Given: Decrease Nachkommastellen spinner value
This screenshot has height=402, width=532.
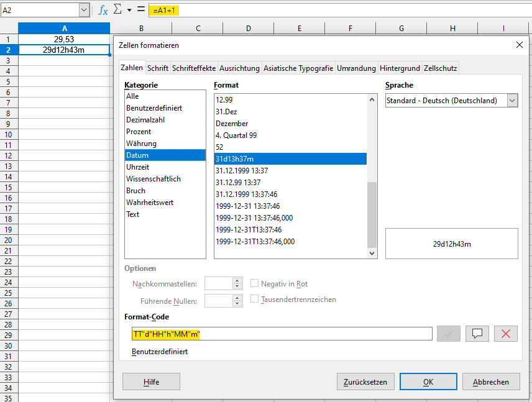Looking at the screenshot, I should [x=237, y=286].
